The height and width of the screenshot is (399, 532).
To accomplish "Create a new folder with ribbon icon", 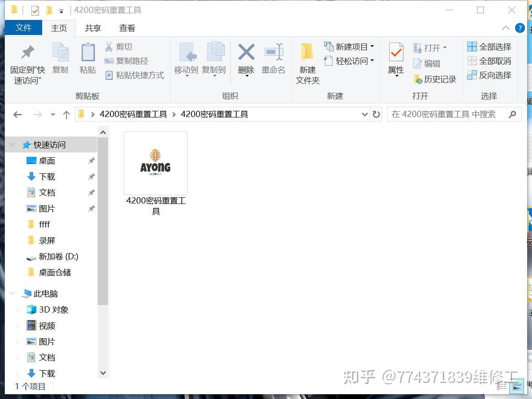I will pos(307,53).
